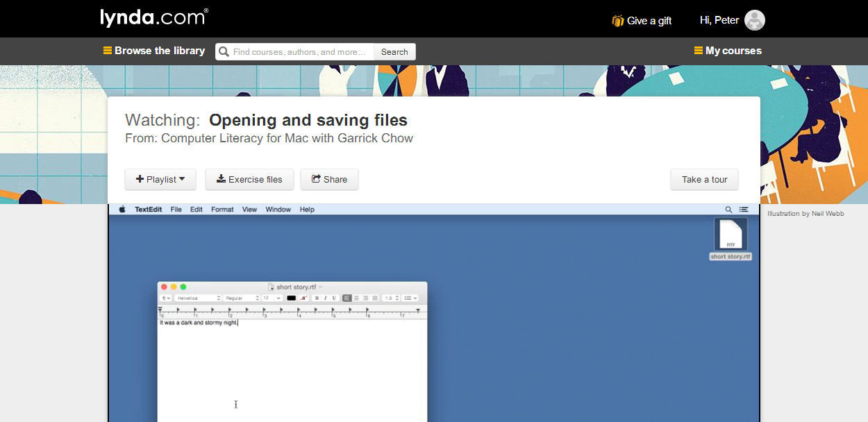This screenshot has width=868, height=422.
Task: Click 'Opening and saving files' title
Action: 308,120
